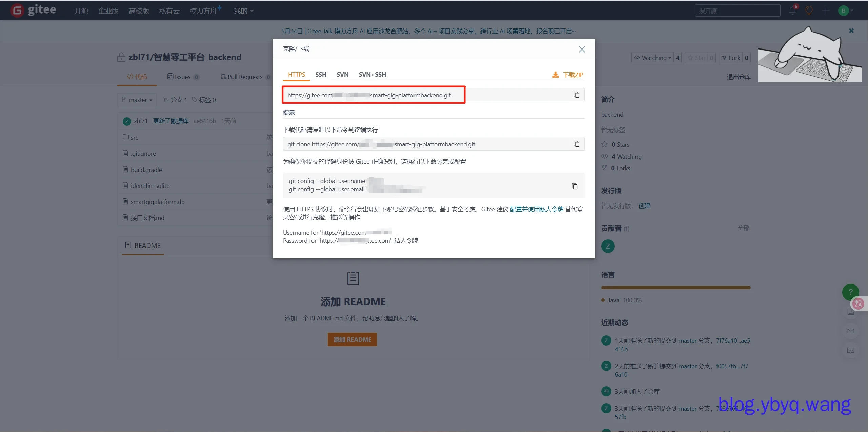Click the 搜开源 search box

(x=738, y=11)
